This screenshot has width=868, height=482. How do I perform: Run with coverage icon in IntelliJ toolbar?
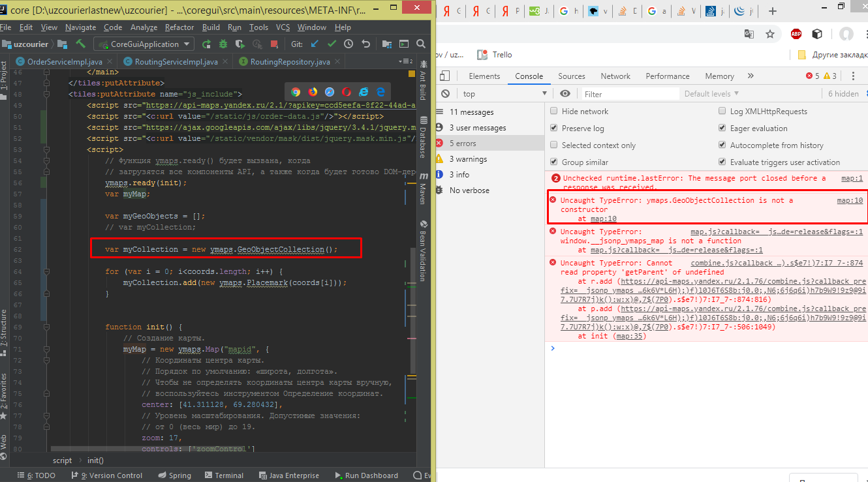pyautogui.click(x=240, y=44)
